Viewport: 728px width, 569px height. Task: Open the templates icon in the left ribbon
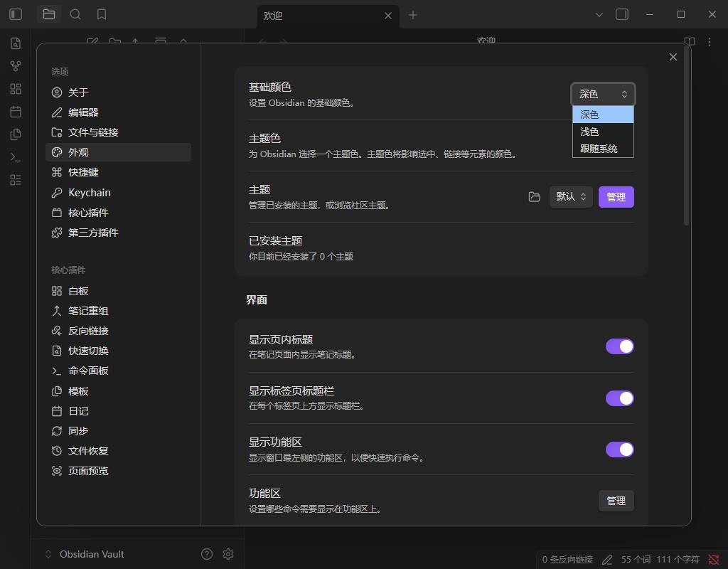tap(16, 134)
